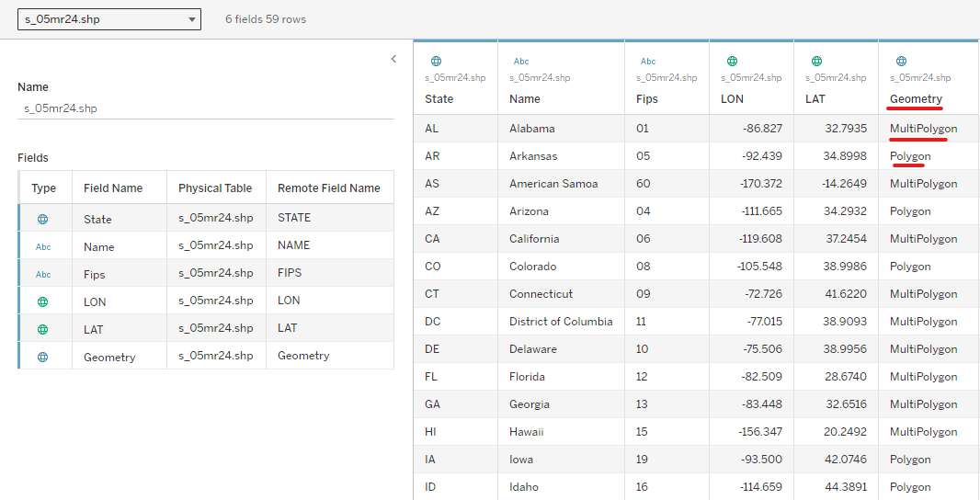
Task: Open the s_05mr24.shp table dropdown
Action: 109,19
